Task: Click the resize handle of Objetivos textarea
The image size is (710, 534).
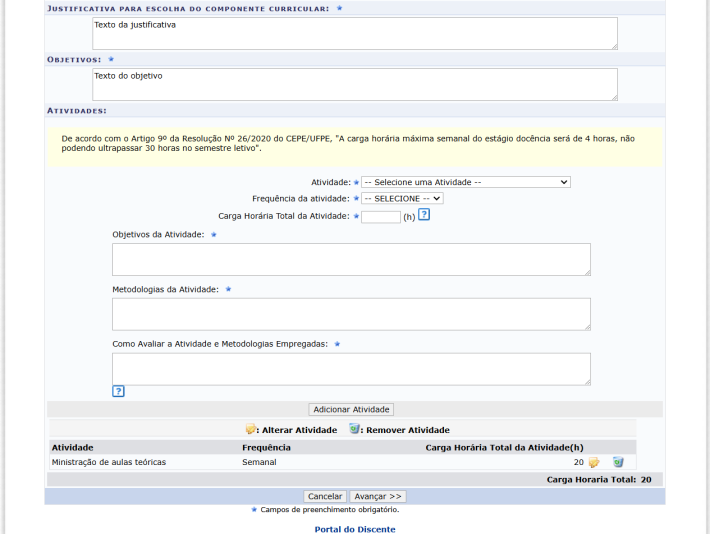Action: 612,96
